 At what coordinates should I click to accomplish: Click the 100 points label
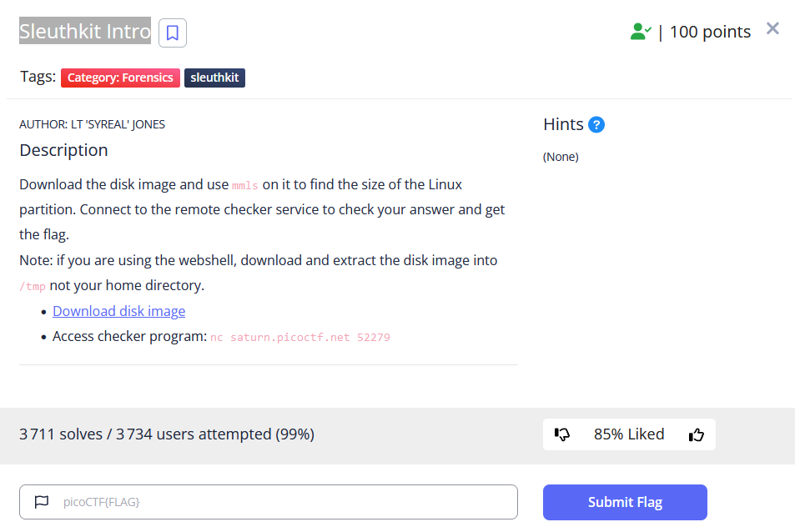[x=710, y=32]
